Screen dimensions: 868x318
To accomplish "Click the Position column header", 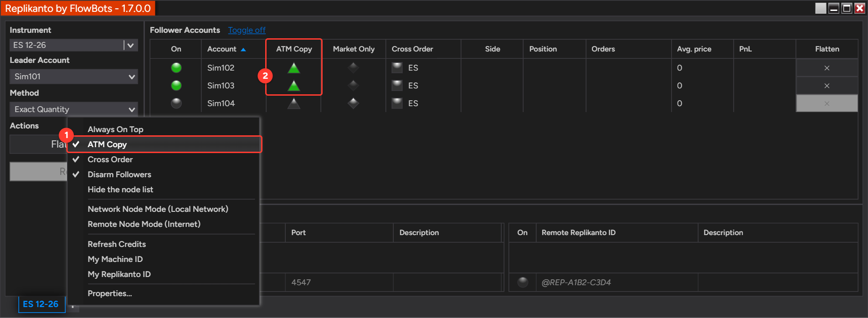I will [555, 49].
